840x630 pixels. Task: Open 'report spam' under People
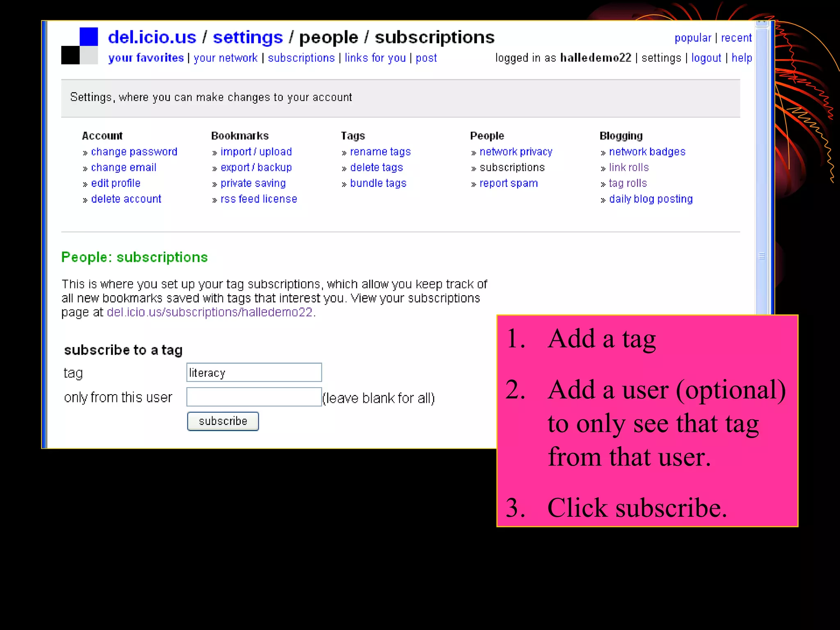(509, 183)
